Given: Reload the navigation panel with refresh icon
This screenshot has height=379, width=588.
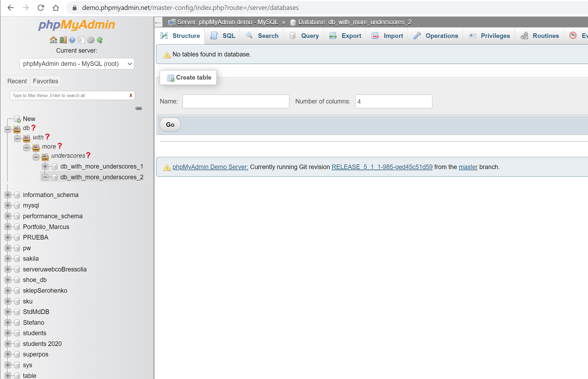Looking at the screenshot, I should click(100, 40).
